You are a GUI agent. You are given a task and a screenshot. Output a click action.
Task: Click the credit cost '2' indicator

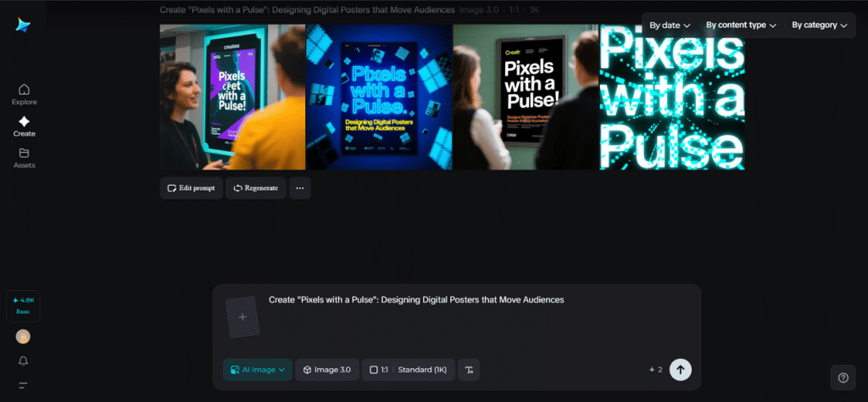coord(655,369)
